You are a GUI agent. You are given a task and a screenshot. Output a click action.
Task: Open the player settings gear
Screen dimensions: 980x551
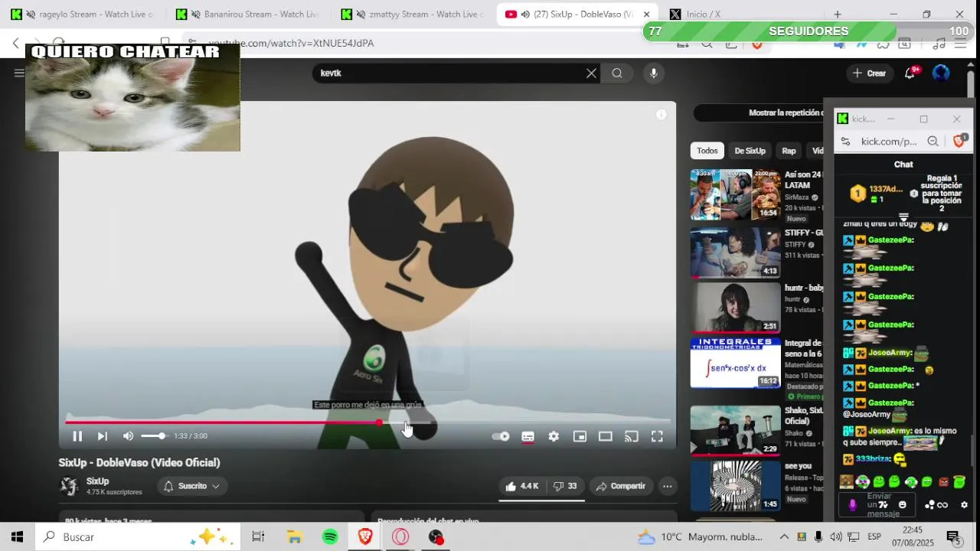coord(554,436)
